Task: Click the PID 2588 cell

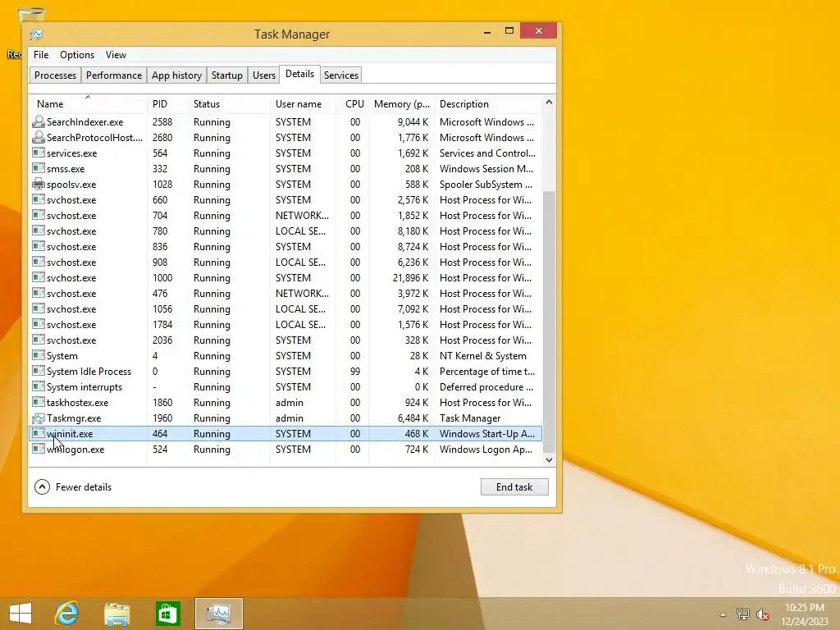Action: pyautogui.click(x=162, y=121)
